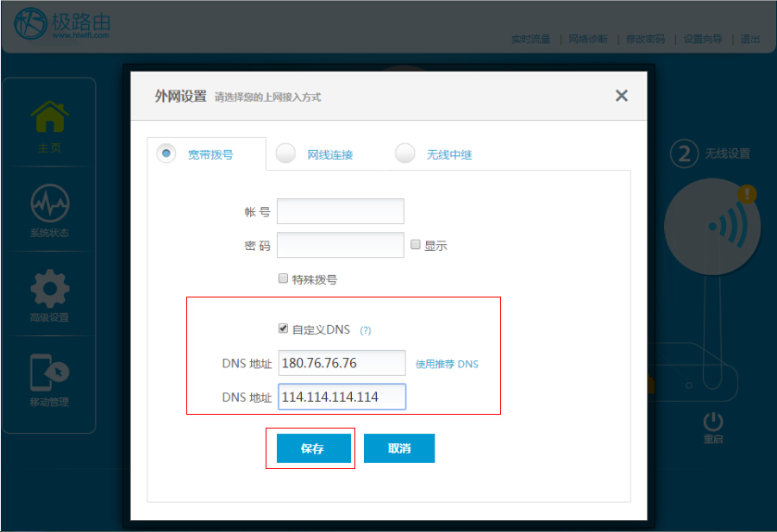Click the DNS help (?) icon
Image resolution: width=777 pixels, height=532 pixels.
365,330
